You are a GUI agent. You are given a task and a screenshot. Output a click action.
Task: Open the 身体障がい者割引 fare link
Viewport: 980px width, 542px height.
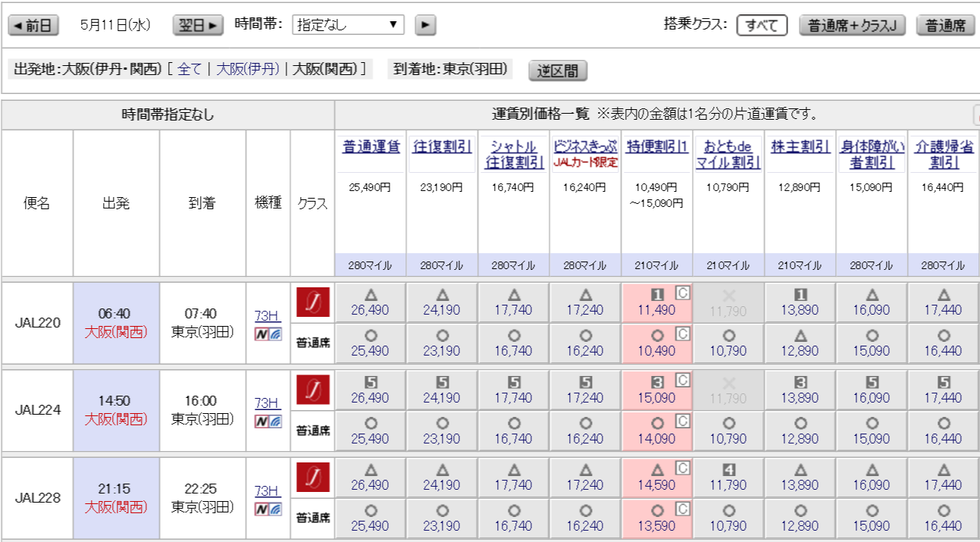872,155
